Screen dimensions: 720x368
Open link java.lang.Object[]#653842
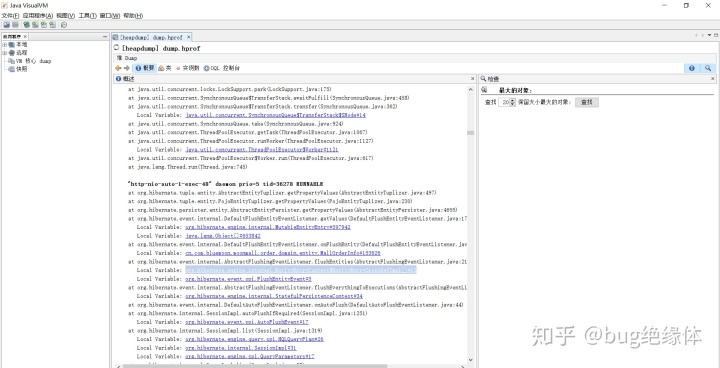coord(223,236)
